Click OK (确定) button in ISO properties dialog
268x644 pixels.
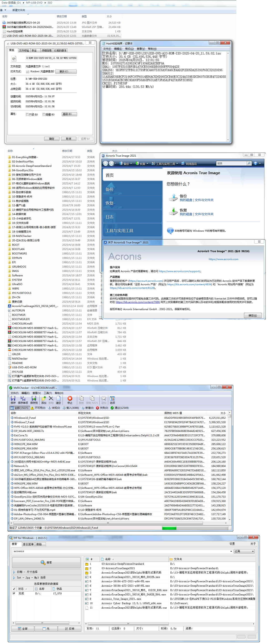52,139
